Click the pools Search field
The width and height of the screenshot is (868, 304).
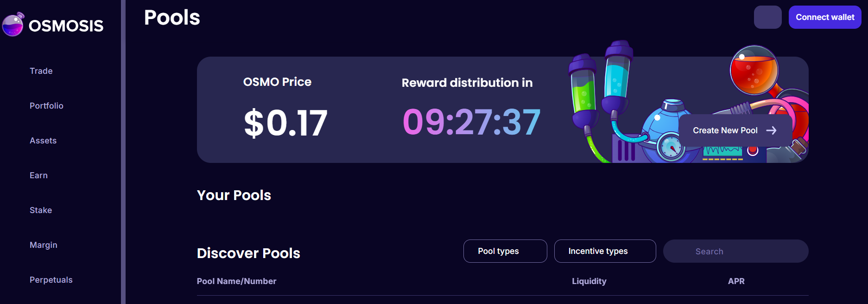point(735,251)
